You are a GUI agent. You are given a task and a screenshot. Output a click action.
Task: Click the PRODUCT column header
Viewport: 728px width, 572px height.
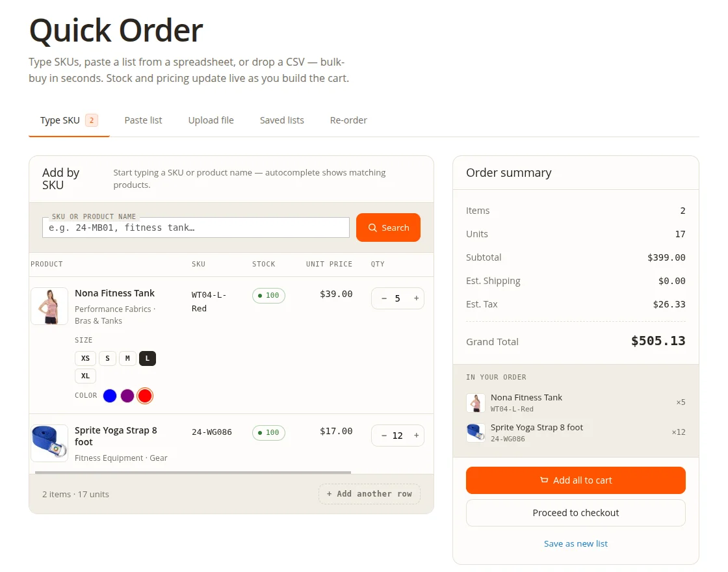(x=46, y=264)
